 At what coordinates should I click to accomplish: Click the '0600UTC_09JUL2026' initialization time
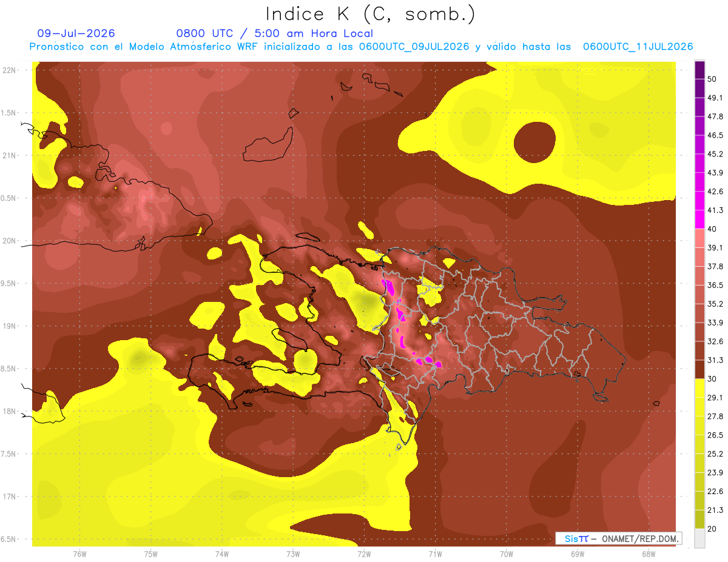pyautogui.click(x=414, y=47)
